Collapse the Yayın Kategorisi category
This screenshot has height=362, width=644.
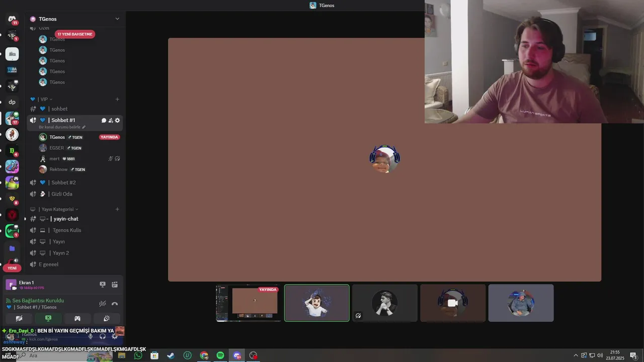pos(54,209)
